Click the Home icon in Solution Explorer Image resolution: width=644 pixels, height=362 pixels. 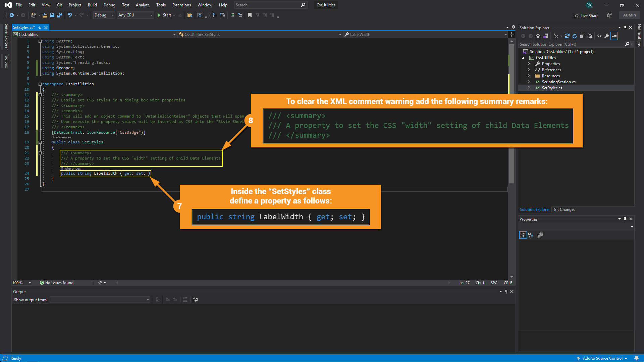click(538, 36)
